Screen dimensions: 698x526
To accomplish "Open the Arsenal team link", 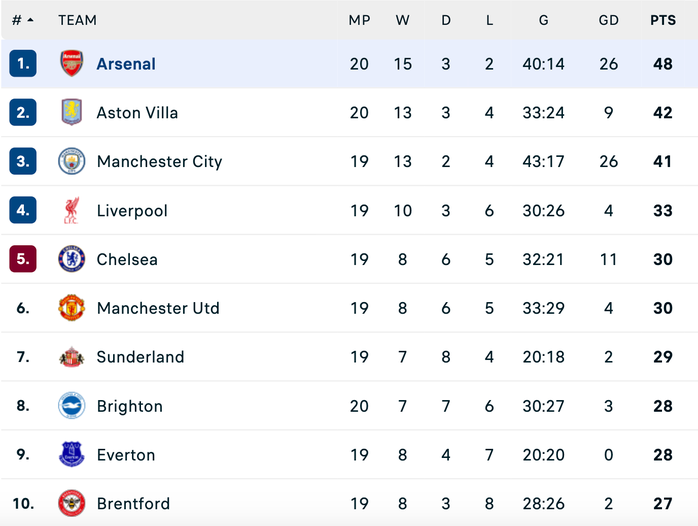I will coord(126,64).
